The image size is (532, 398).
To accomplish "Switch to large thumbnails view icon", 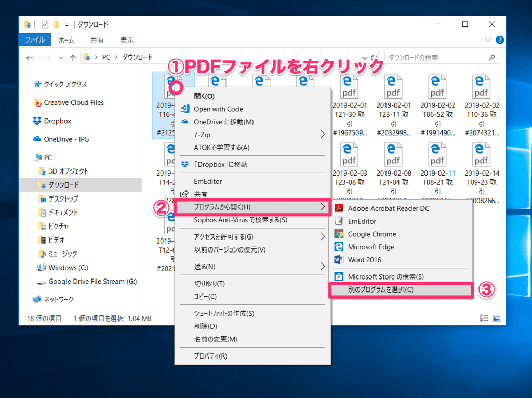I will point(497,319).
